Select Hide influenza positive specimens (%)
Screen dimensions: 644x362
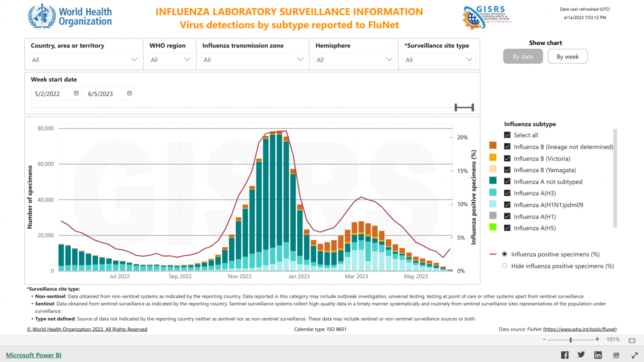(504, 266)
